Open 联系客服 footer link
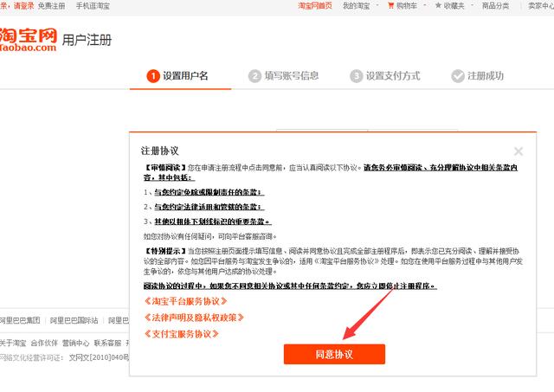The image size is (554, 392). (107, 343)
